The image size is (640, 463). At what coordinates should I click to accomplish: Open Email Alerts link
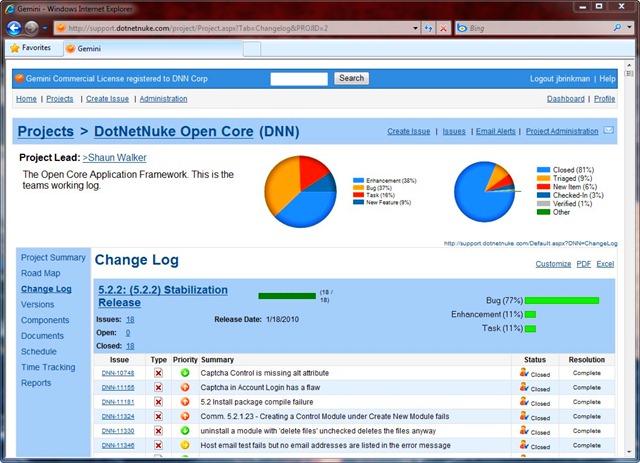point(496,131)
